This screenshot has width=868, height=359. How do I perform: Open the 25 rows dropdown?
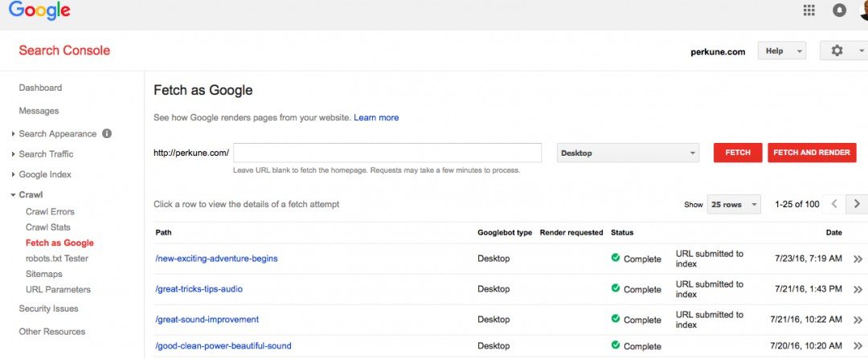click(x=734, y=204)
